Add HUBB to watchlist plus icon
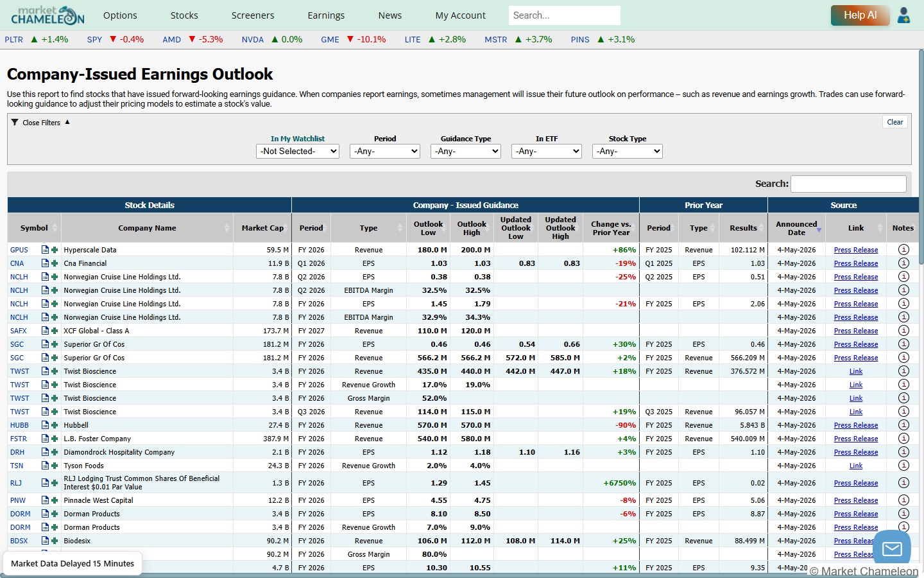This screenshot has height=578, width=924. point(55,425)
